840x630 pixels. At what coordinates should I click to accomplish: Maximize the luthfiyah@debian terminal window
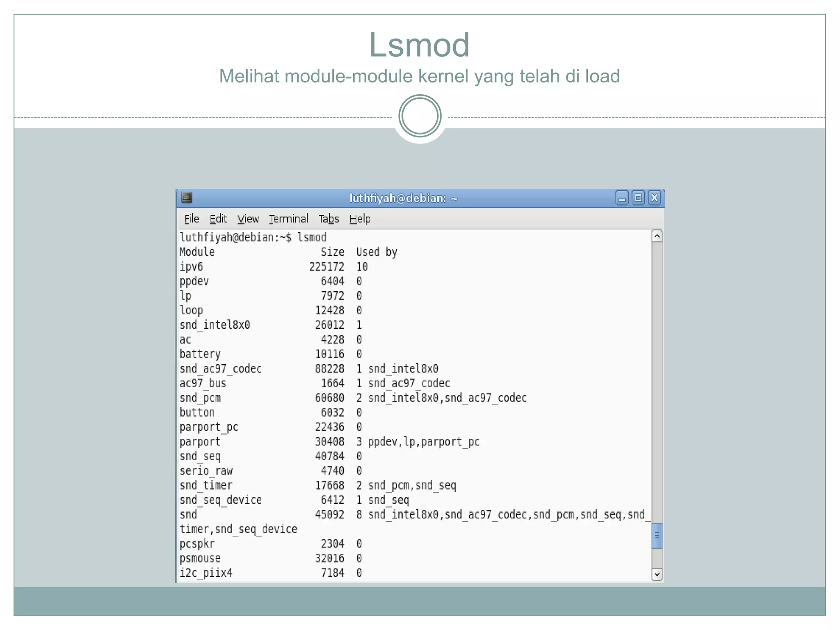tap(638, 198)
